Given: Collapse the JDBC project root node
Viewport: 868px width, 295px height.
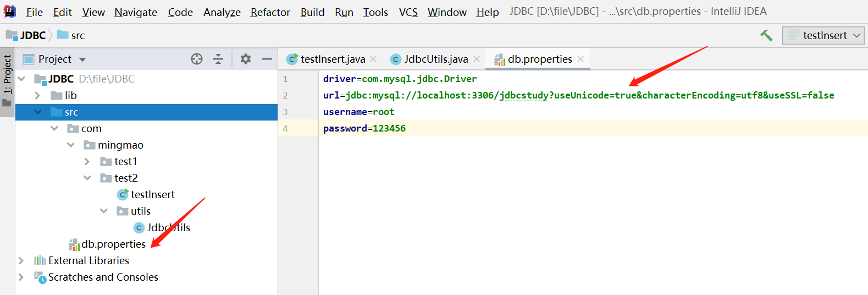Looking at the screenshot, I should pyautogui.click(x=21, y=79).
